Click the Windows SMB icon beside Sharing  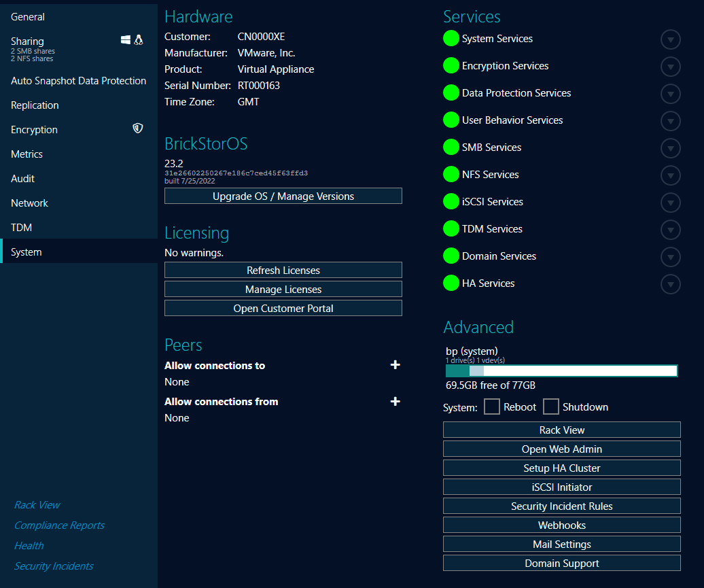[126, 40]
